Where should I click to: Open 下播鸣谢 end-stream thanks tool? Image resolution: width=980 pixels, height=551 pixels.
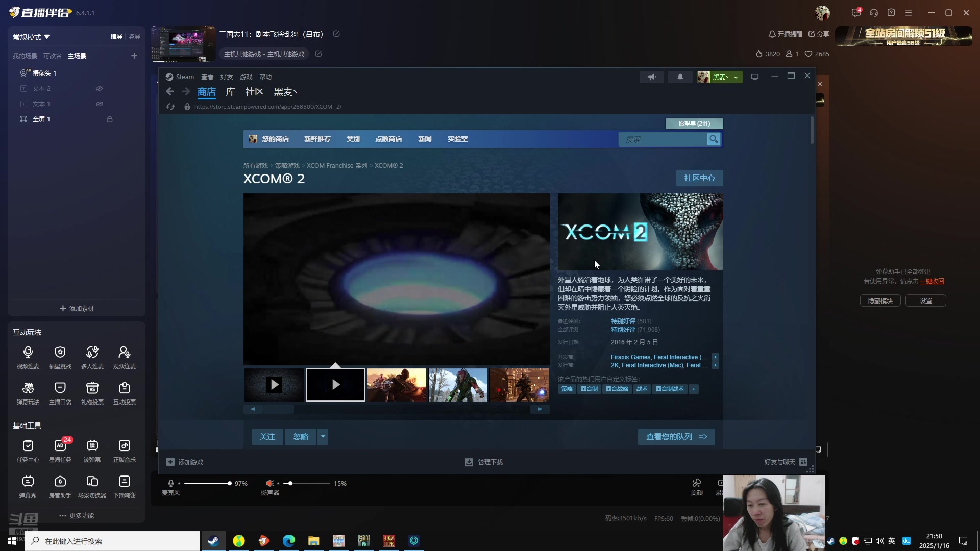[x=125, y=486]
